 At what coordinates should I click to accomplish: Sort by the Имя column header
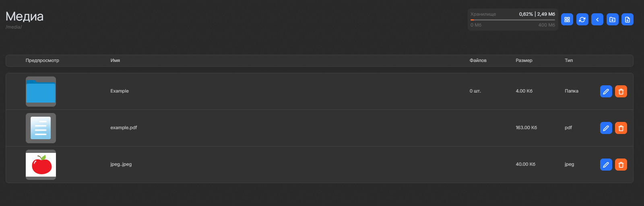coord(115,60)
